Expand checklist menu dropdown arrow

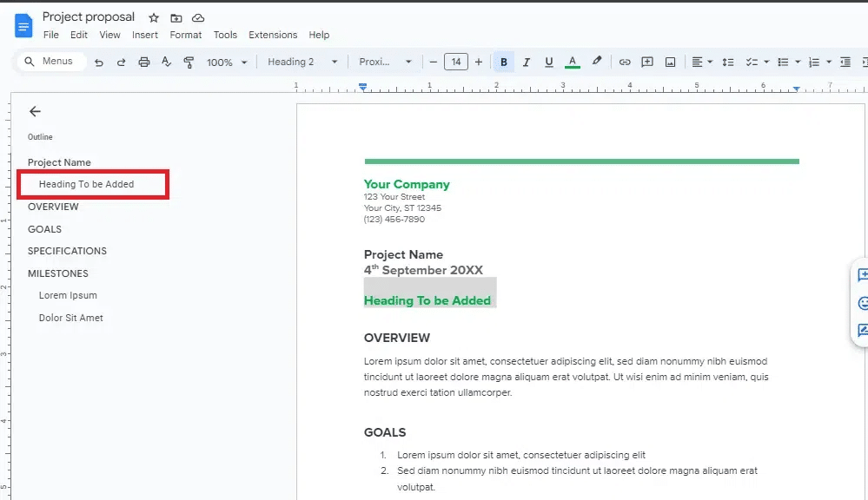[766, 62]
